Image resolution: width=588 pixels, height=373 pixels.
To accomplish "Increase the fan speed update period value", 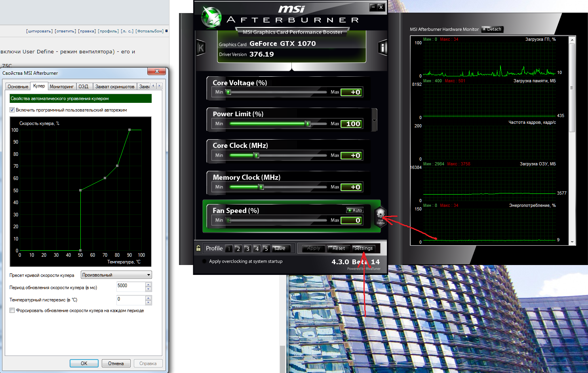I will (x=148, y=284).
